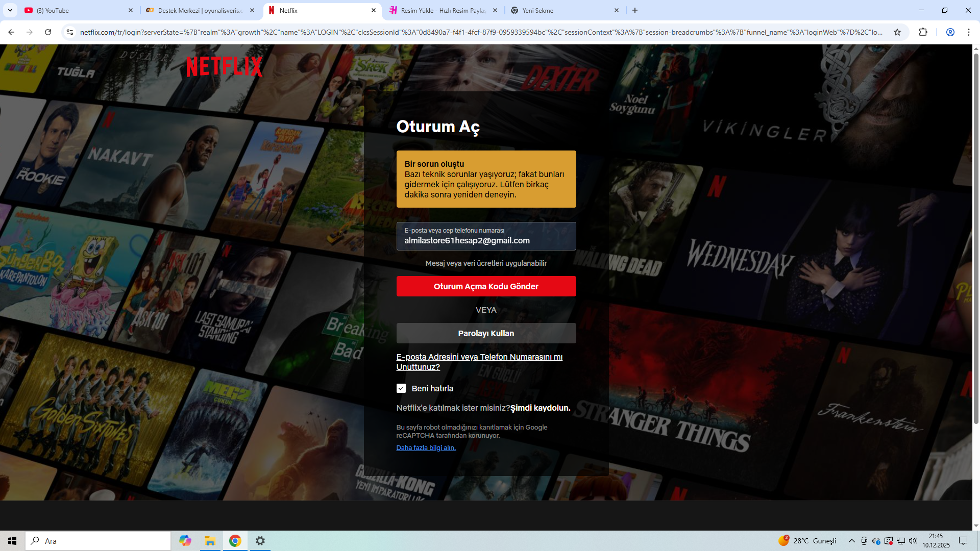Show hidden system tray icons
The image size is (980, 551).
click(x=851, y=541)
